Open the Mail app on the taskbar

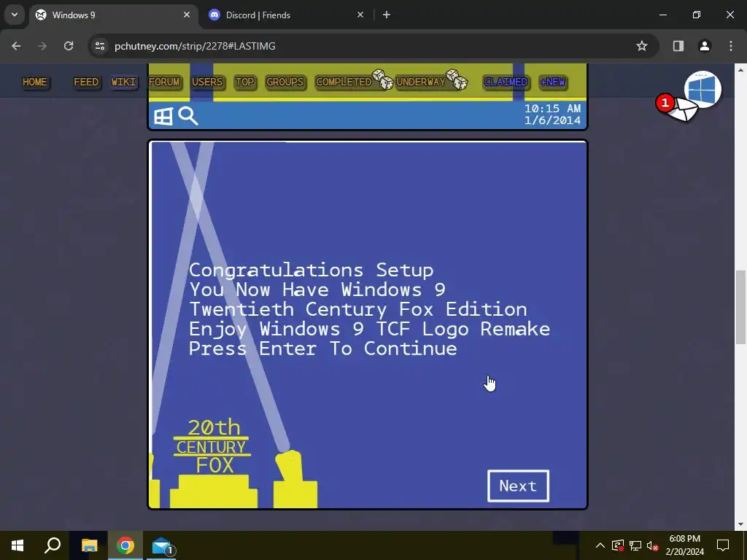162,545
